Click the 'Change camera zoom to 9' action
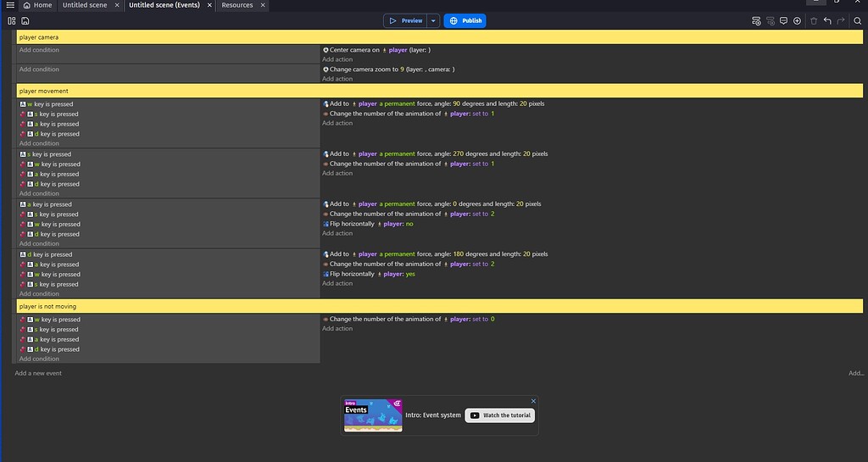868x462 pixels. (388, 70)
